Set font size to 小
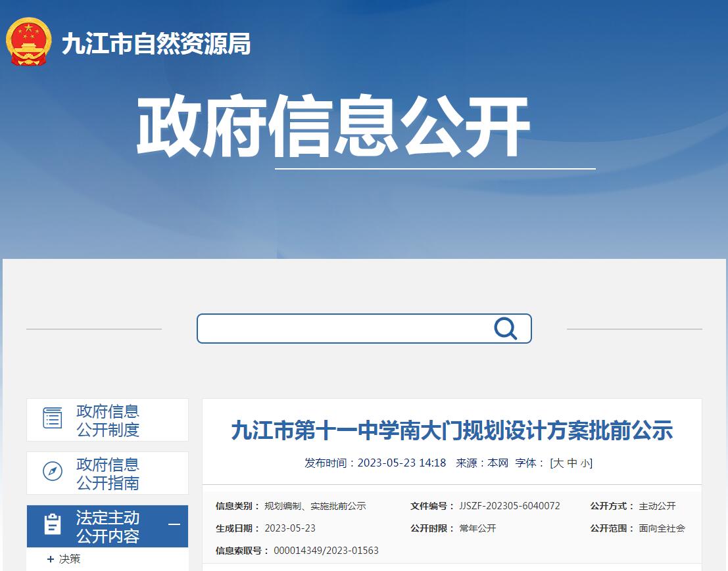 pos(585,463)
